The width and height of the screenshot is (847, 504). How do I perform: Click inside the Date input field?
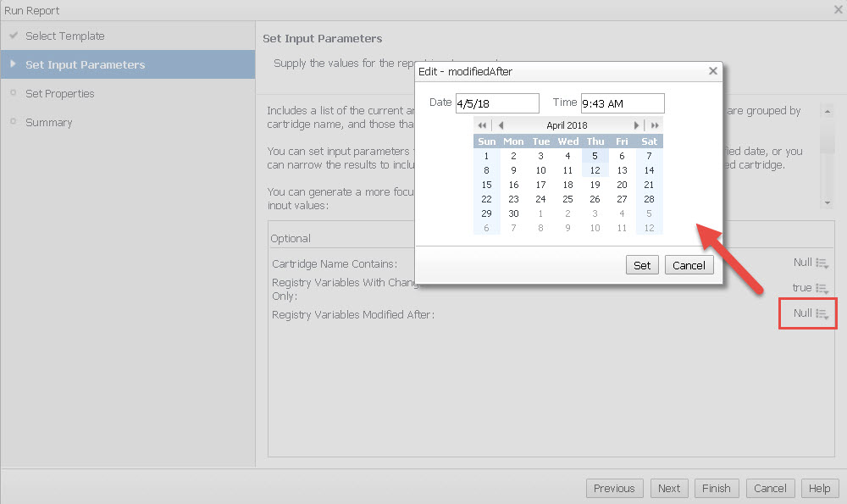[x=497, y=103]
